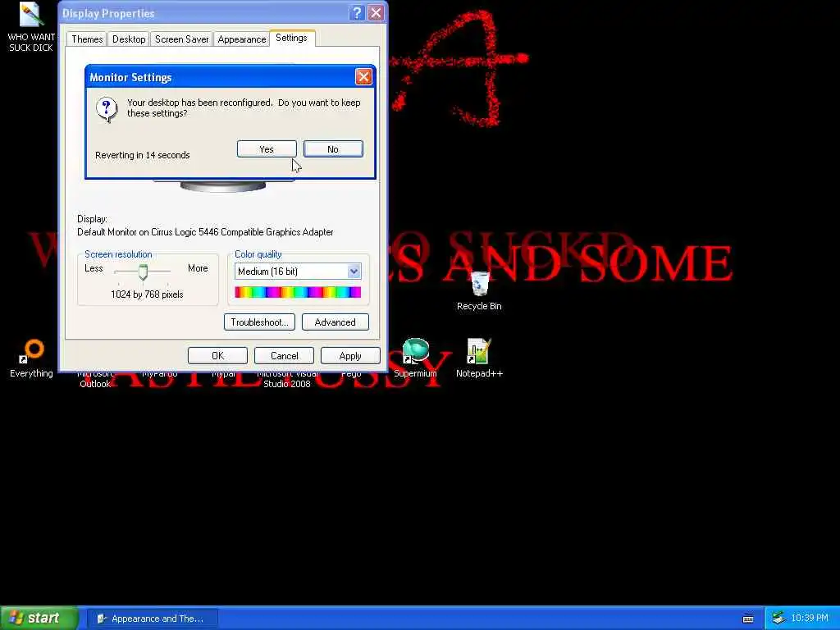
Task: Click the taskbar clock showing 10:39 PM
Action: tap(810, 619)
